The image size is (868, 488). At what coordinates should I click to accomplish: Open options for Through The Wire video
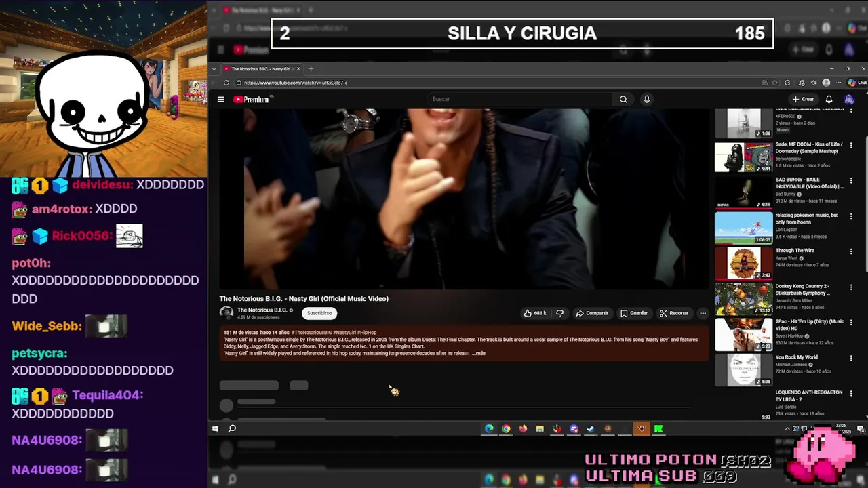tap(851, 251)
